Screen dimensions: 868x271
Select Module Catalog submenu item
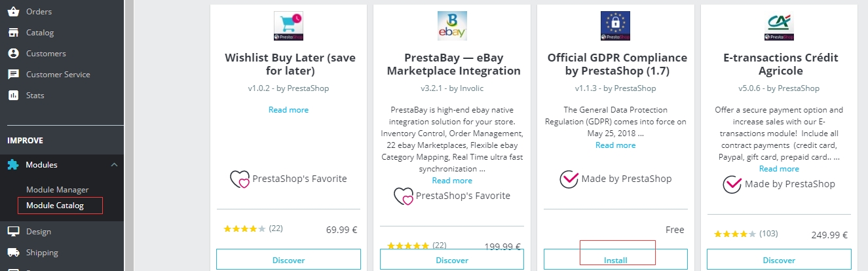pyautogui.click(x=55, y=206)
